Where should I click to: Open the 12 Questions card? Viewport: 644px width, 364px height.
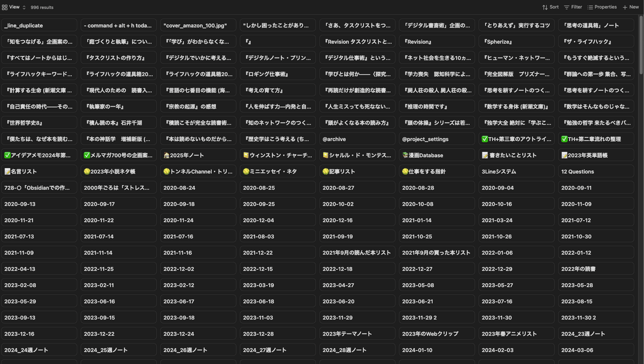coord(596,172)
